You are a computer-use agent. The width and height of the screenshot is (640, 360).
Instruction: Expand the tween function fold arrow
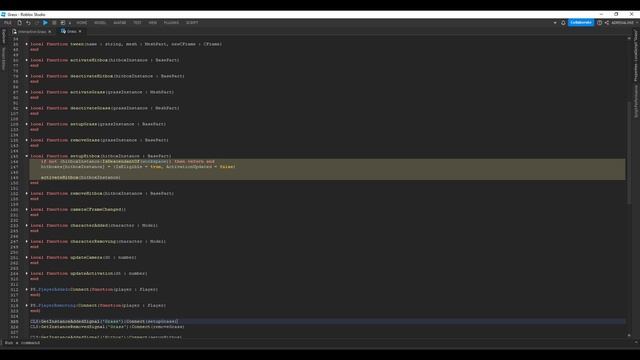point(27,44)
